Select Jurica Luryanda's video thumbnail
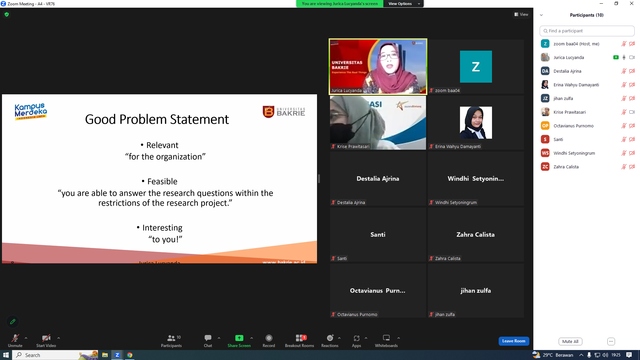 pos(378,67)
